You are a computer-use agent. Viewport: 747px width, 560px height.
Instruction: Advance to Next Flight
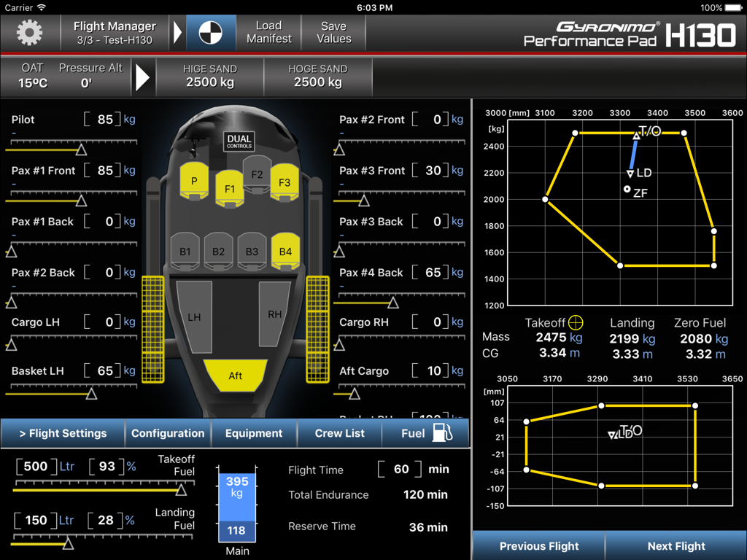coord(676,545)
